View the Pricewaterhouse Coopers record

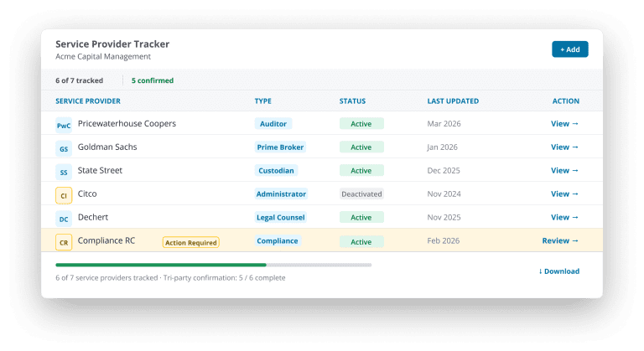click(564, 124)
